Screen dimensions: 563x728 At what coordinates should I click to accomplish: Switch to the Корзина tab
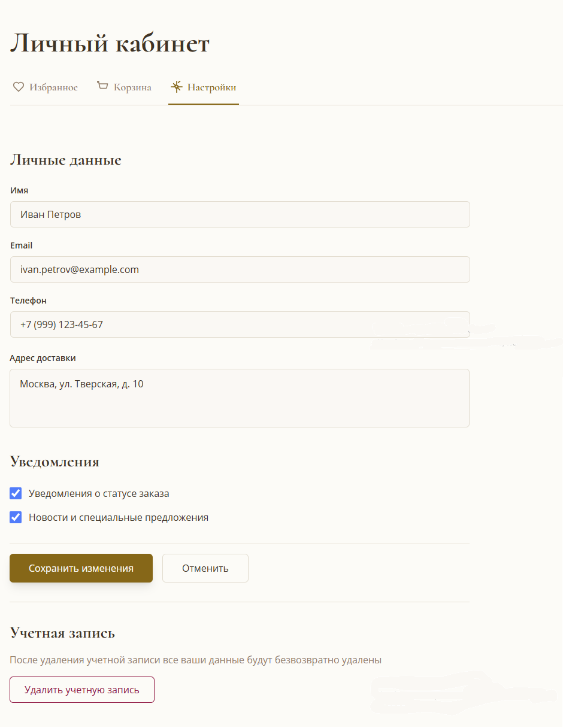coord(124,87)
